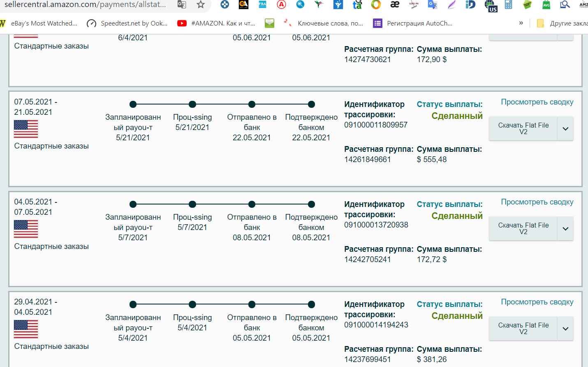View summary for settlement 04.05.2021 - 07.05.2021
588x367 pixels.
coord(537,202)
